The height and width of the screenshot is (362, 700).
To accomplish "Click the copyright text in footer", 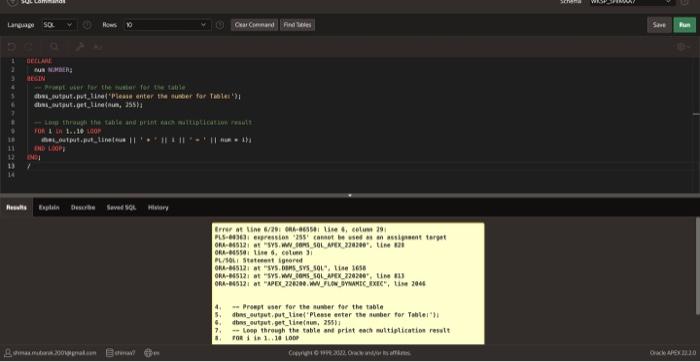I will tap(350, 353).
